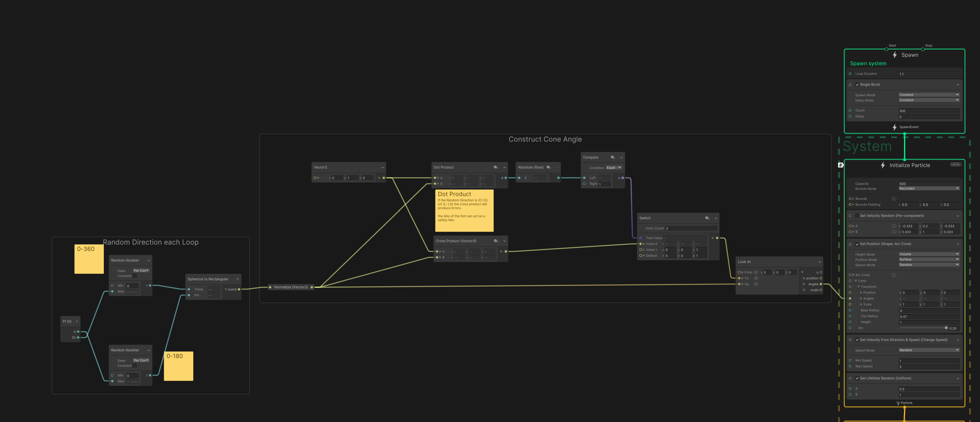980x422 pixels.
Task: Uncheck the Single Burst block checkbox
Action: pyautogui.click(x=857, y=85)
